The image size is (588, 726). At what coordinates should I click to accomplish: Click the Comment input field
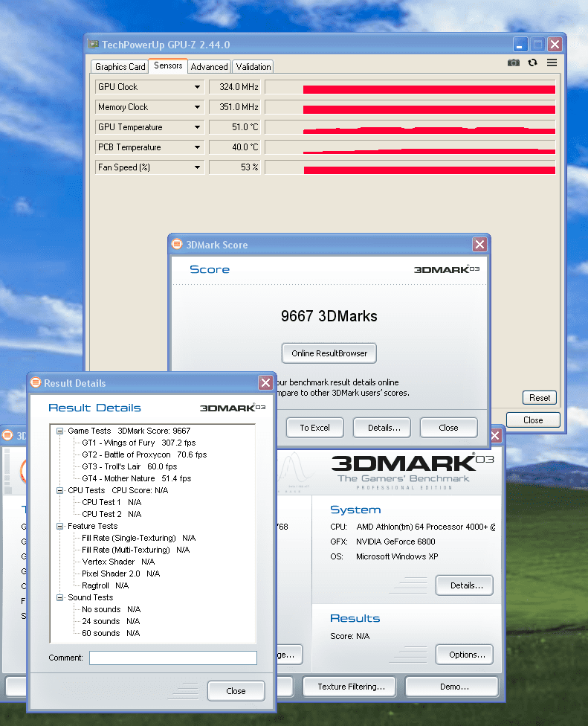click(173, 658)
